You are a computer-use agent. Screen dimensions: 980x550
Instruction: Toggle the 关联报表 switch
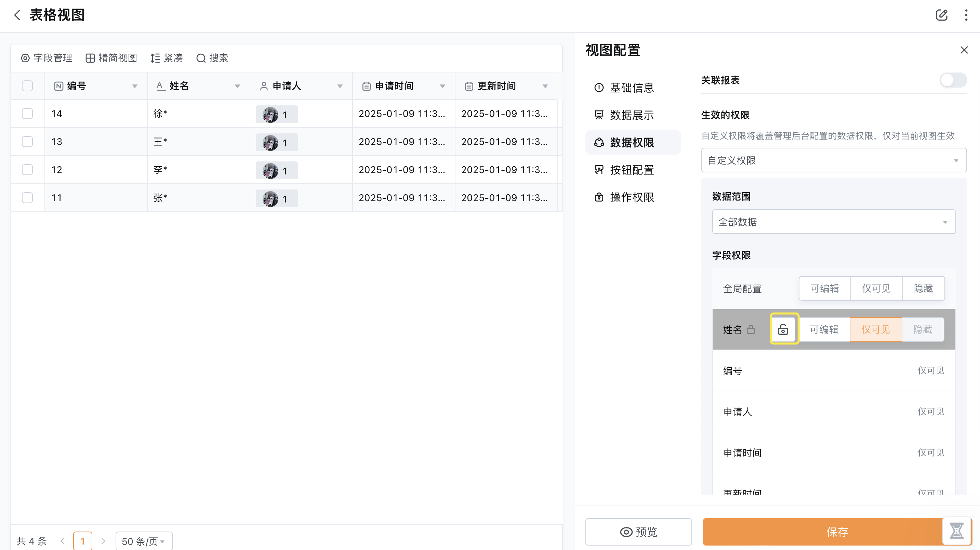953,80
